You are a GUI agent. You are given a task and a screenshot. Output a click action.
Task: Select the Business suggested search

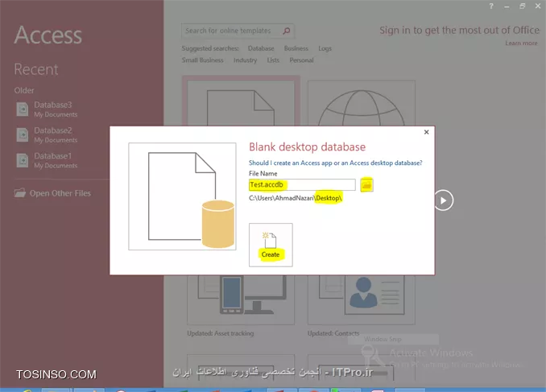pyautogui.click(x=296, y=48)
